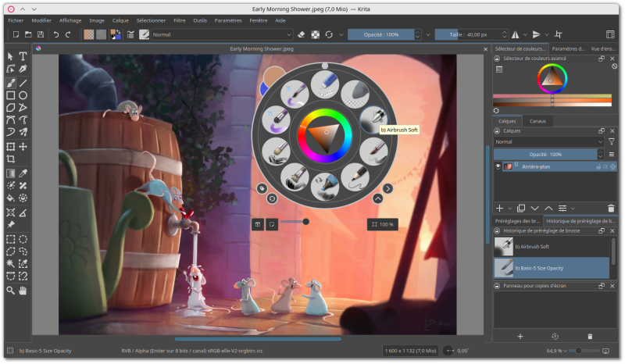Open the Filtre menu
Viewport: 625px width, 364px height.
point(180,20)
